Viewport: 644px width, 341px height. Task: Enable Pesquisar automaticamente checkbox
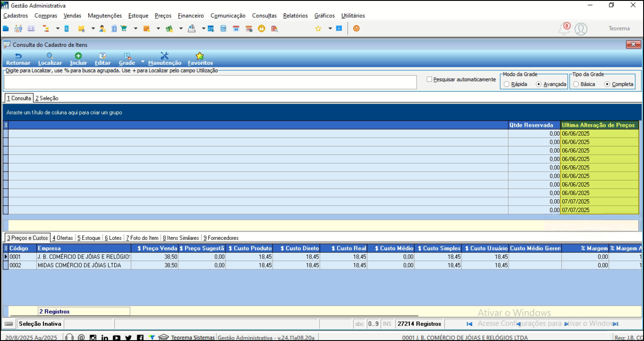click(x=429, y=79)
